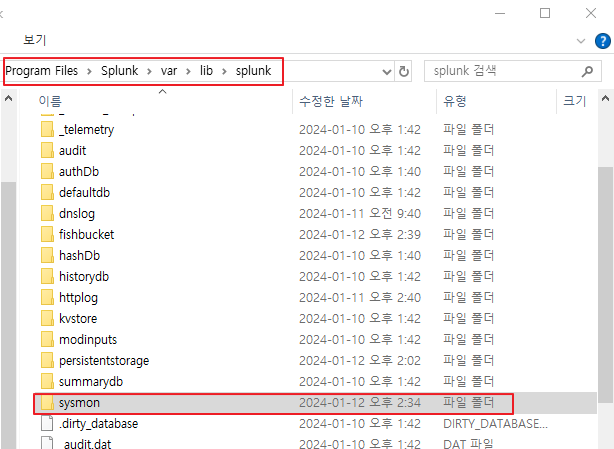Select the defaultdb folder name
614x449 pixels.
85,193
